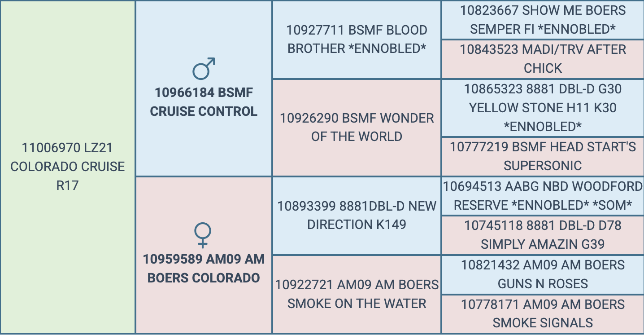
Task: Select 11006970 LZ21 Colorado Cruise R17 cell
Action: (x=68, y=166)
